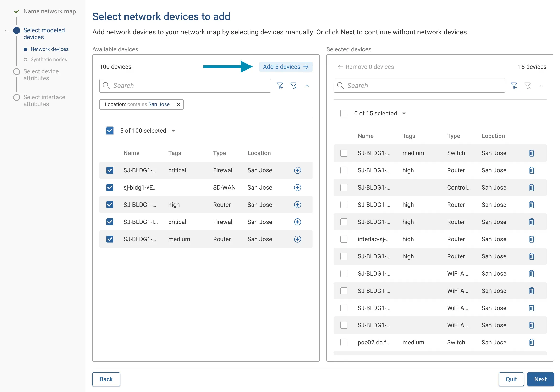This screenshot has height=392, width=560.
Task: Uncheck the available high Router row
Action: pyautogui.click(x=110, y=205)
